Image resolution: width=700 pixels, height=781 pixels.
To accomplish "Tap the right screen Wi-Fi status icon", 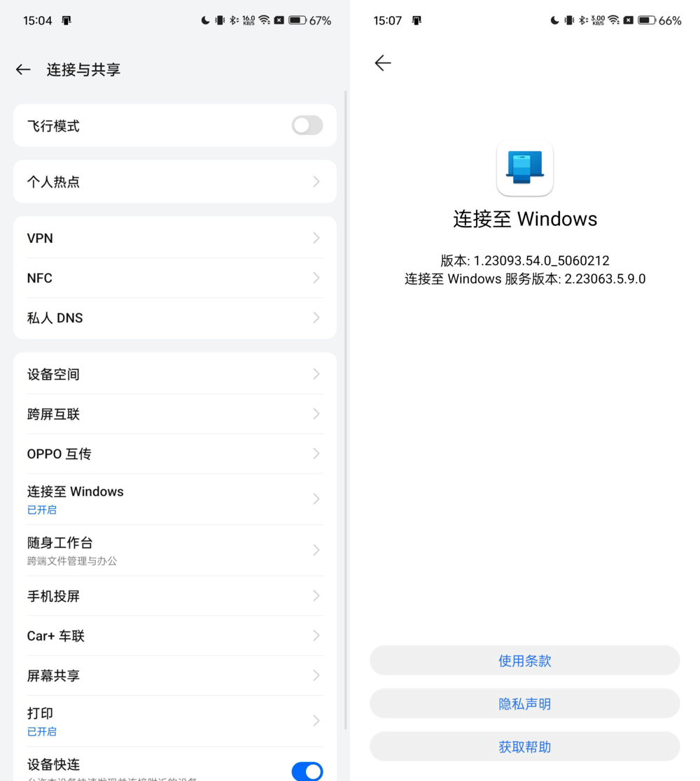I will pos(614,20).
